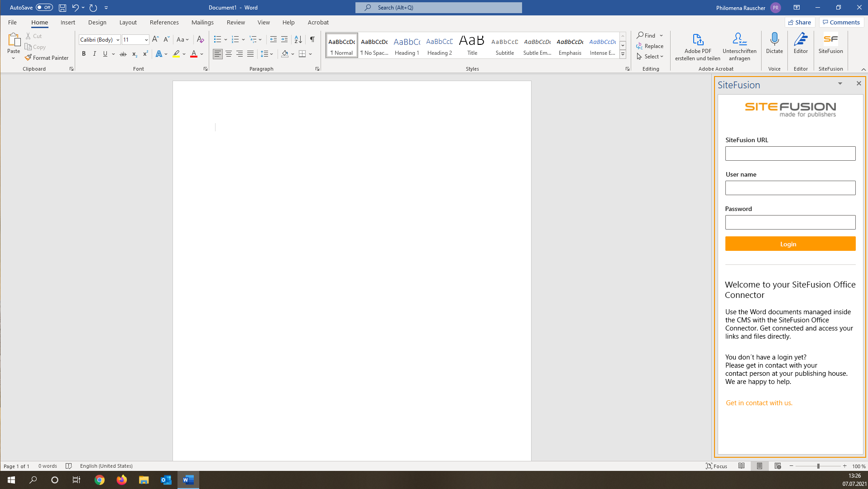Apply superscript formatting
This screenshot has height=489, width=868.
tap(145, 54)
